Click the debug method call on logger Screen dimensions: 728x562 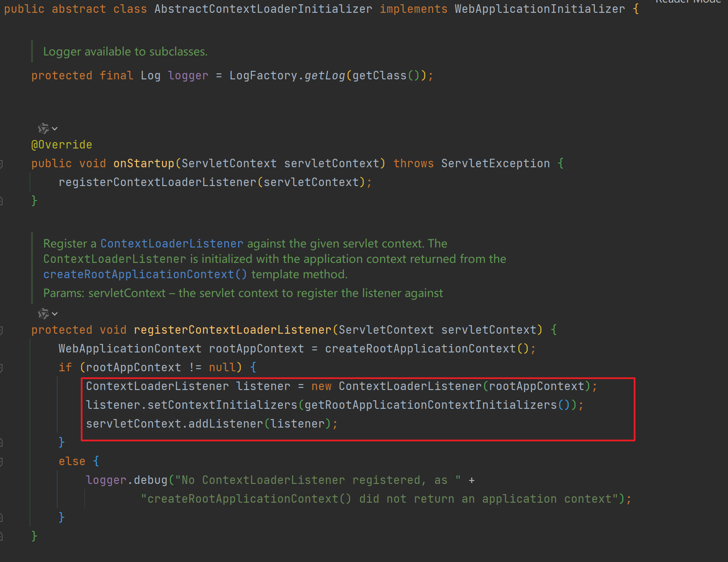point(151,480)
